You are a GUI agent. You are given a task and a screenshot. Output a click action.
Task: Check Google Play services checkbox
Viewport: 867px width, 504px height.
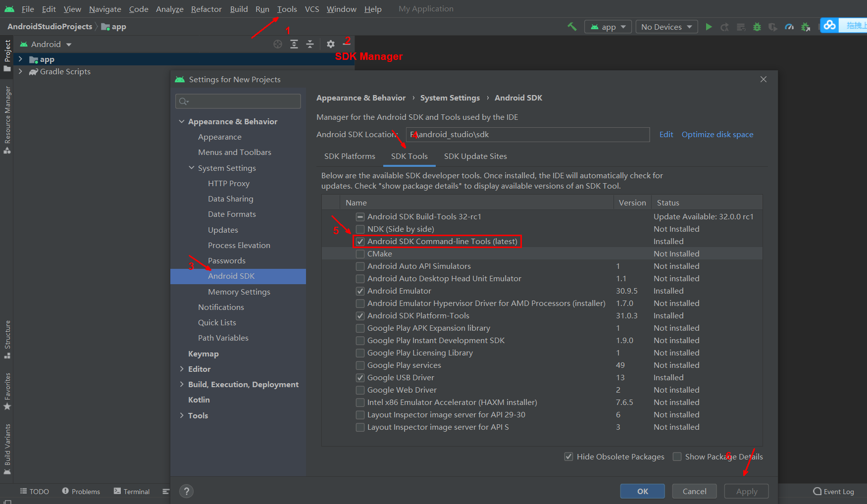(360, 365)
